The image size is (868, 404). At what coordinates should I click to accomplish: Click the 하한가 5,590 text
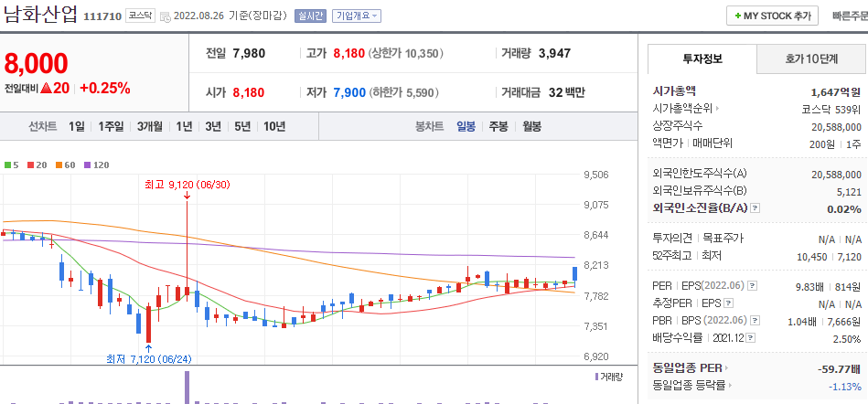click(403, 92)
